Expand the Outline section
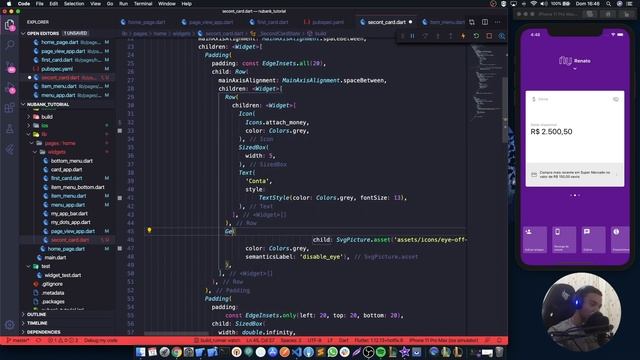This screenshot has width=640, height=360. coord(36,315)
